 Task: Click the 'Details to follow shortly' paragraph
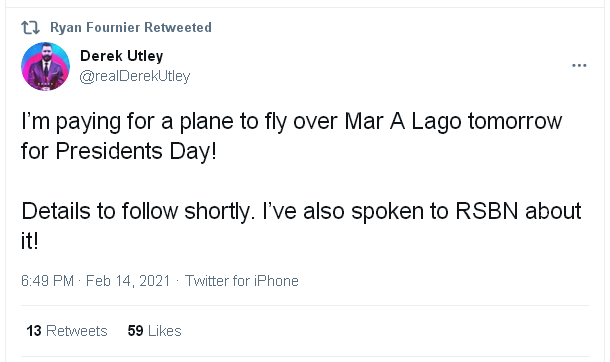point(301,226)
